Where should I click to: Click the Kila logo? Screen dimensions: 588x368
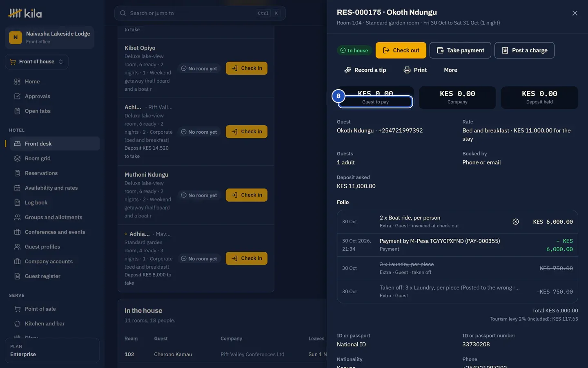pos(25,13)
